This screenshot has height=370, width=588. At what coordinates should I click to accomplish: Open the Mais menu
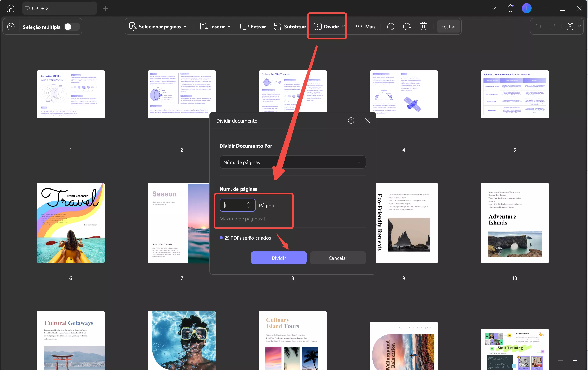point(365,26)
